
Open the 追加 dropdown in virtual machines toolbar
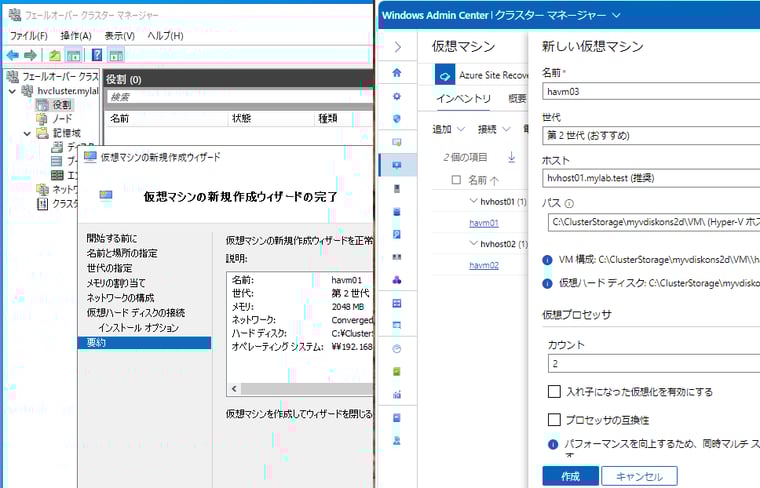448,129
